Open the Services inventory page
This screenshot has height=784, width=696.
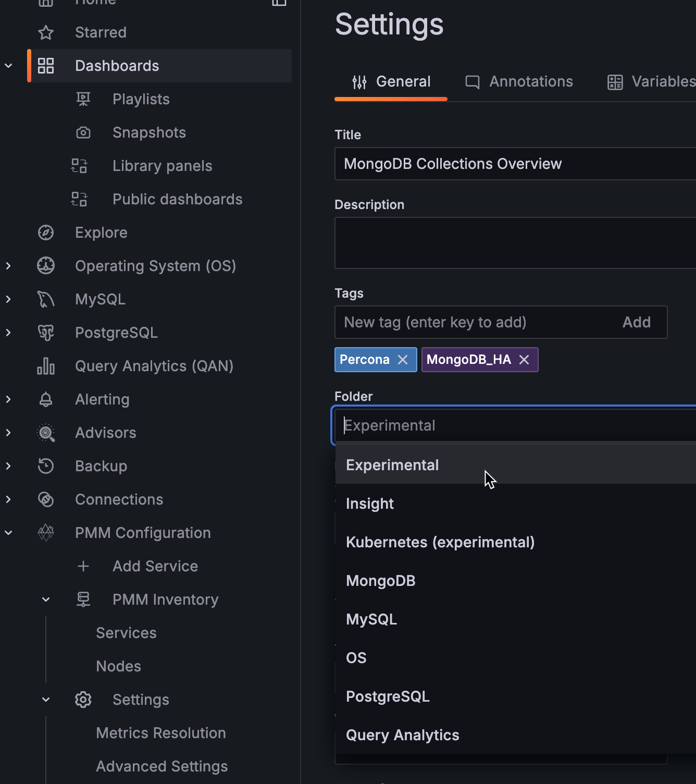(127, 633)
